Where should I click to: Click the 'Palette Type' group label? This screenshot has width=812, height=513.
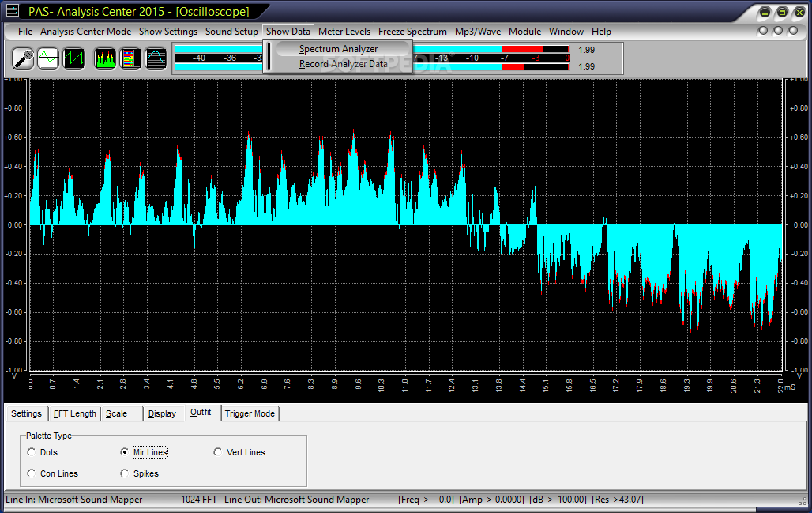49,436
